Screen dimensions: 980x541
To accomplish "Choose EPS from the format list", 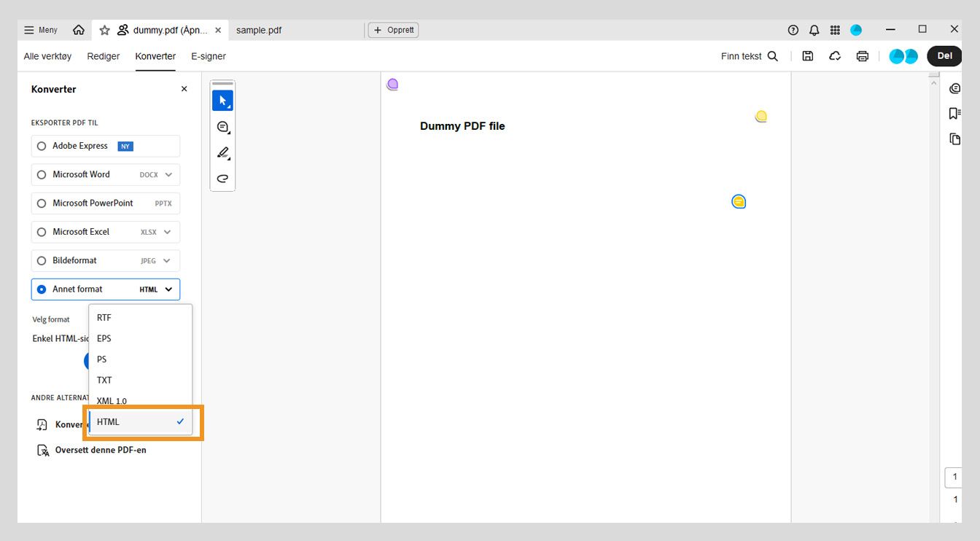I will pos(140,338).
